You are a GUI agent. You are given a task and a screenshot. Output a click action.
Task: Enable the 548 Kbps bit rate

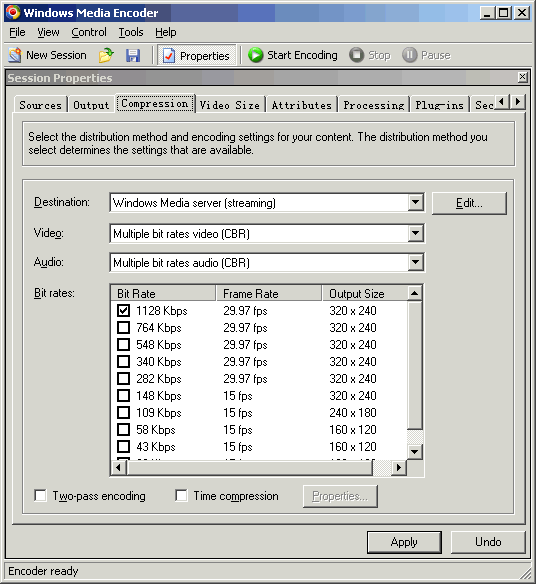pos(124,345)
